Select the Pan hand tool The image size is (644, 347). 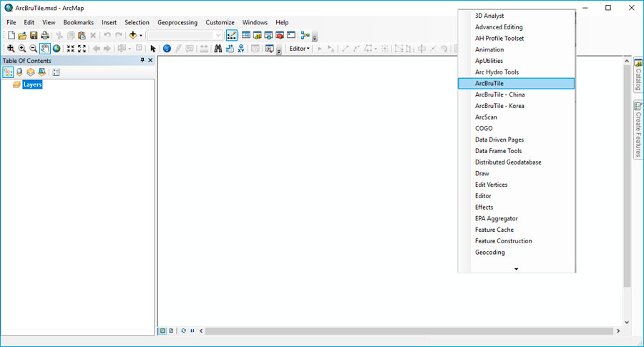point(45,49)
